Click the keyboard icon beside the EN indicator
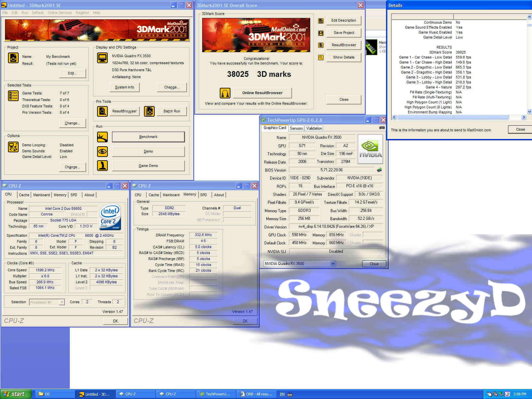The height and width of the screenshot is (399, 532). [290, 394]
